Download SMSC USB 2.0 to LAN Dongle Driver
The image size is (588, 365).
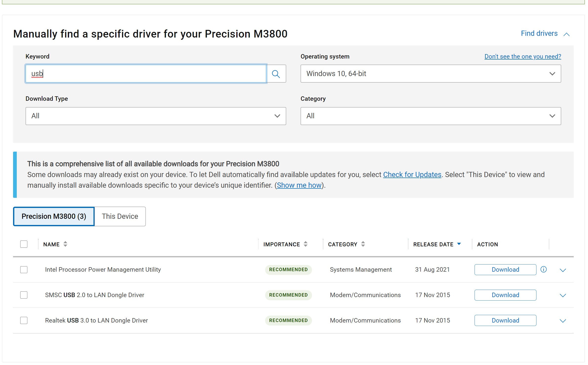tap(505, 295)
